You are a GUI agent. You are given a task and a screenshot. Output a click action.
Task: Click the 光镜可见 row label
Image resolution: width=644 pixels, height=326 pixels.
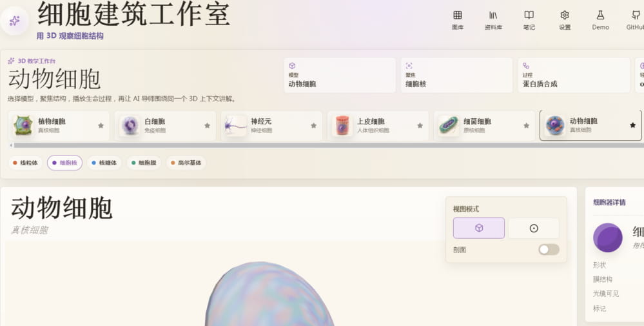pyautogui.click(x=606, y=294)
